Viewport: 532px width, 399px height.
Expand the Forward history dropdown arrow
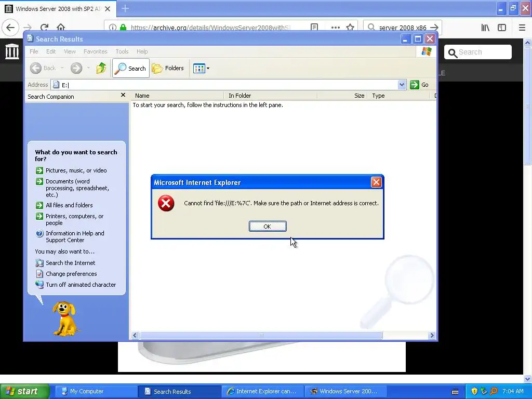(x=88, y=68)
